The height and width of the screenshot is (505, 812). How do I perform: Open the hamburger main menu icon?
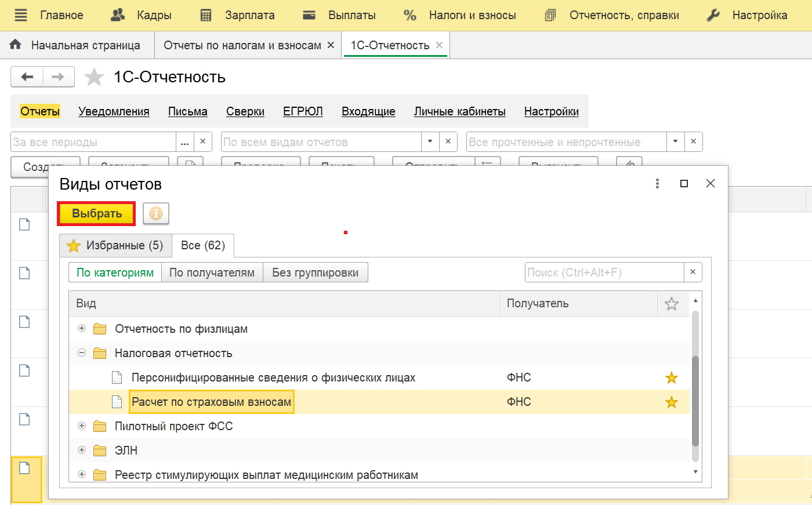(21, 15)
